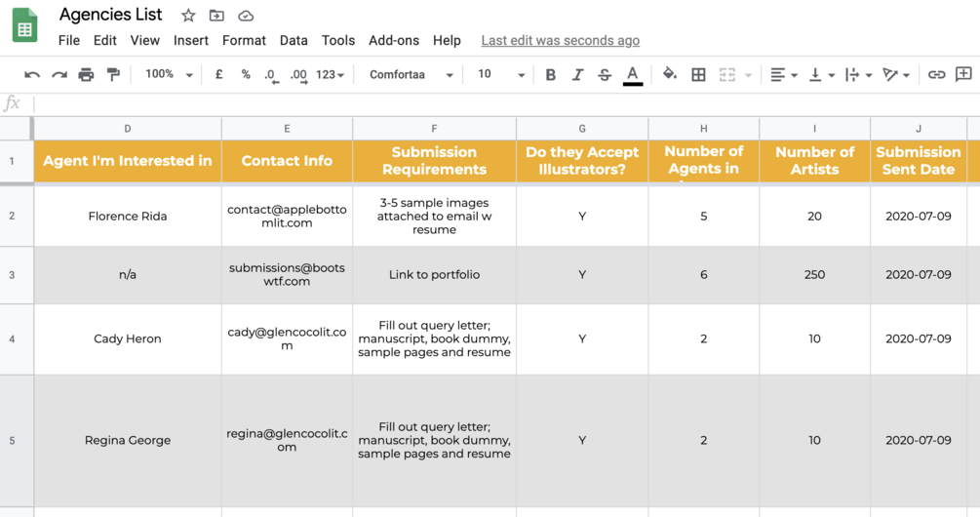Screen dimensions: 980x517
Task: Open the 123 number format dropdown
Action: (330, 75)
